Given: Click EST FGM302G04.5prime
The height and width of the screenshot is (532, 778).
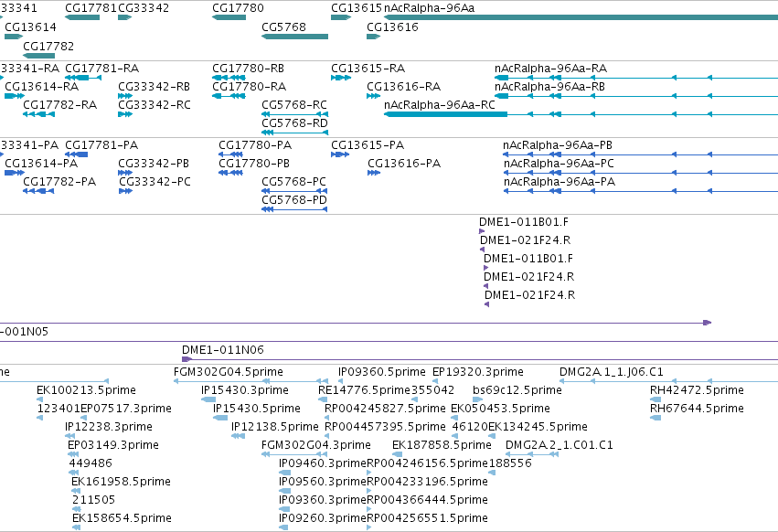Looking at the screenshot, I should 229,372.
